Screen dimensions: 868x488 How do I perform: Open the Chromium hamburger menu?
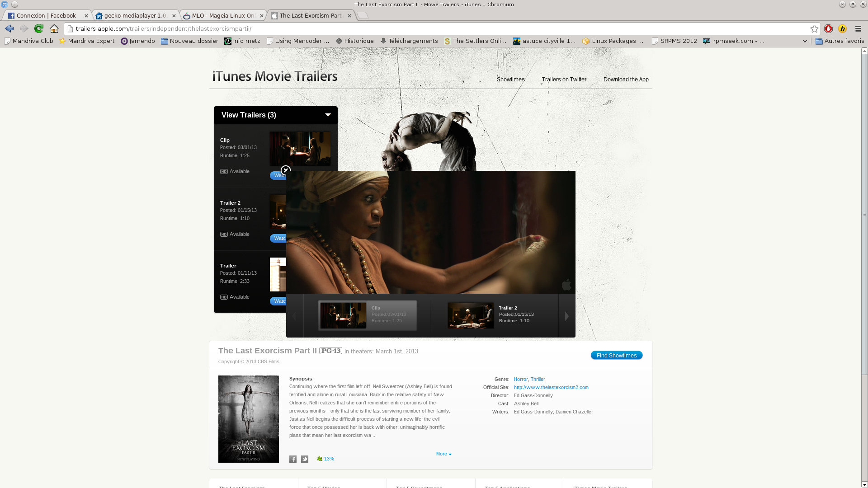(x=858, y=28)
